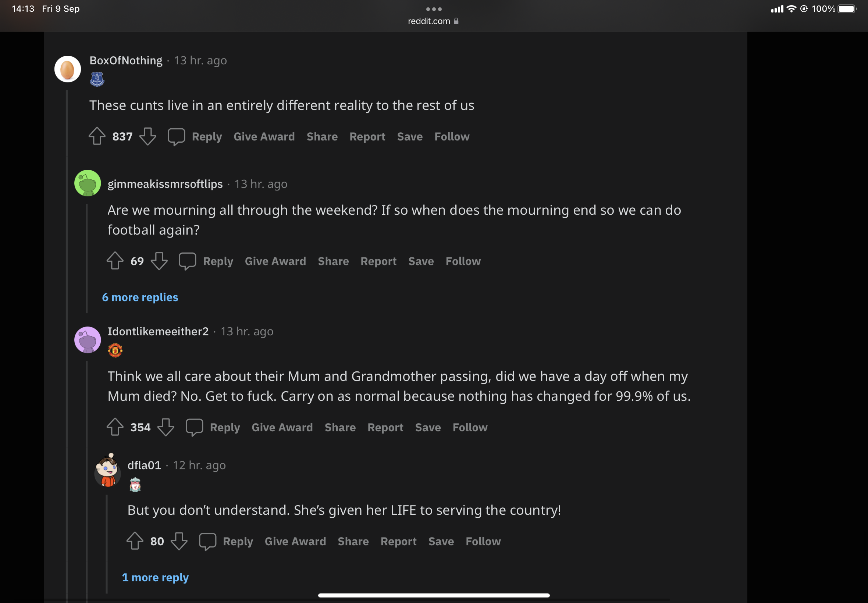
Task: Save dfla01's comment
Action: (441, 542)
